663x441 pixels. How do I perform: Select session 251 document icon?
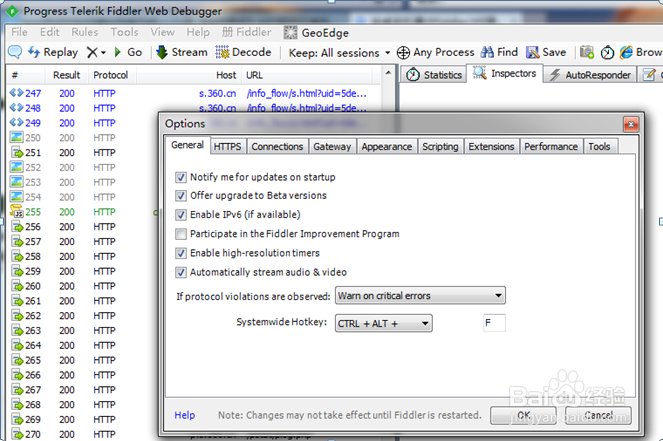coord(17,153)
